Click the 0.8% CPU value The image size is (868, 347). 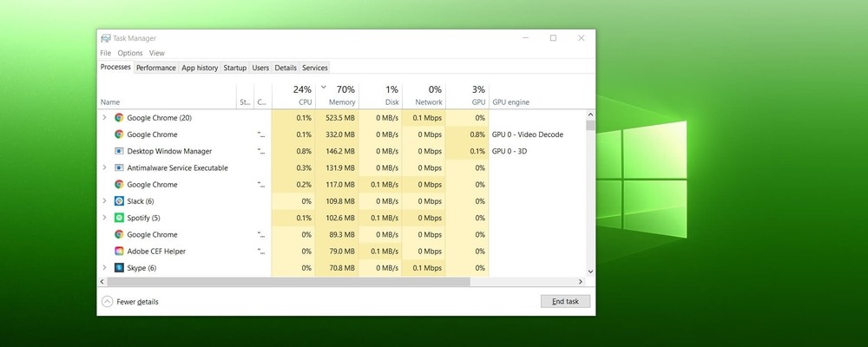(x=304, y=151)
